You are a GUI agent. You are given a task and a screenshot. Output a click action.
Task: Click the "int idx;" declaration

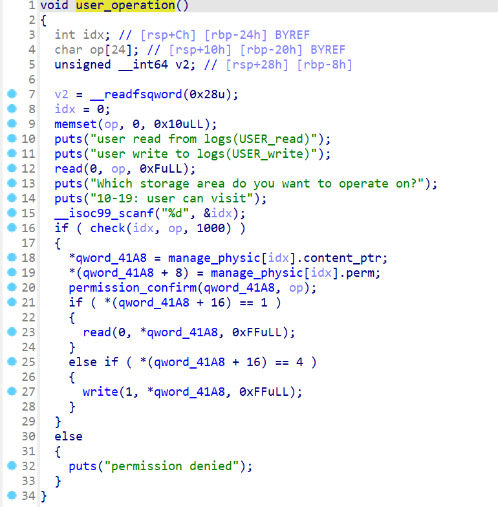click(x=82, y=35)
